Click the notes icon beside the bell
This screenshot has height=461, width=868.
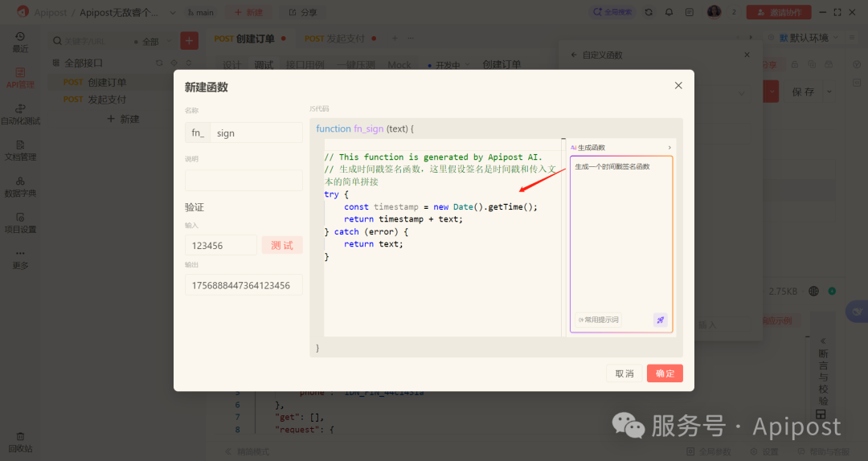tap(690, 11)
